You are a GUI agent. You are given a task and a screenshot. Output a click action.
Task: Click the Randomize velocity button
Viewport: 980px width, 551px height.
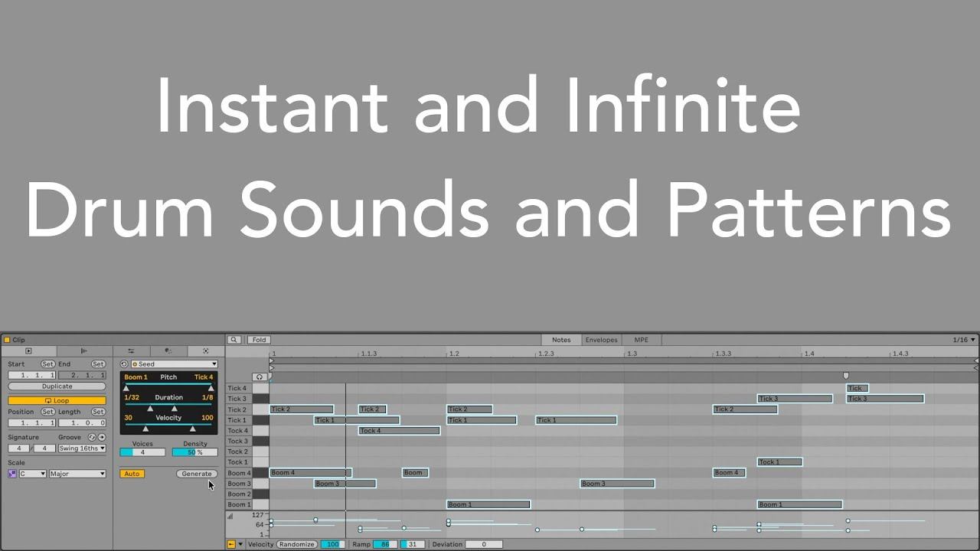(296, 544)
